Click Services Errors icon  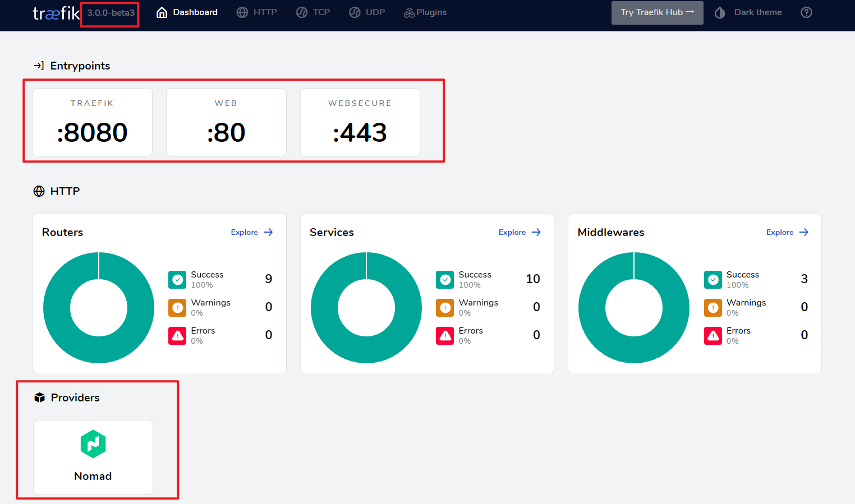tap(445, 335)
